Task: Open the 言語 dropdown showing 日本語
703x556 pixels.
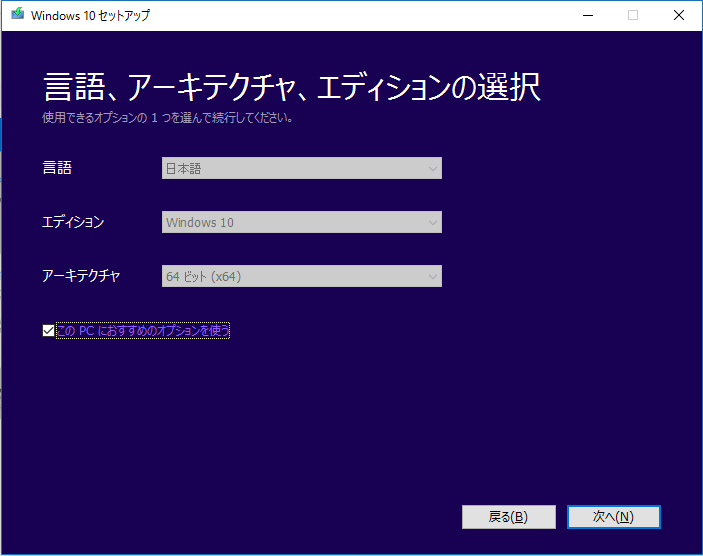Action: click(302, 168)
